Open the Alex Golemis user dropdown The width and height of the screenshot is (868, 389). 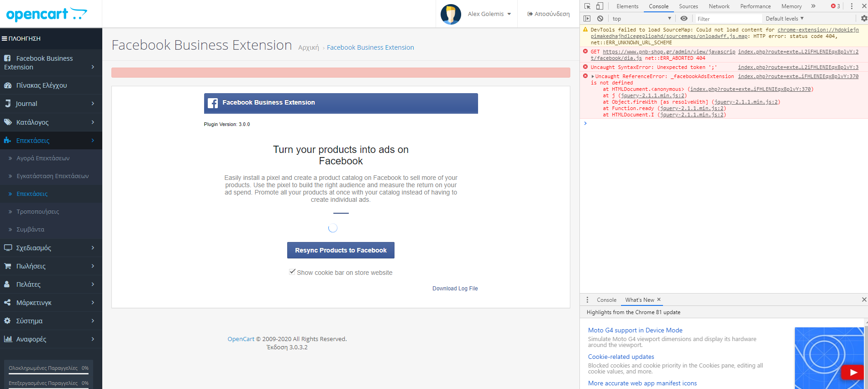tap(489, 14)
